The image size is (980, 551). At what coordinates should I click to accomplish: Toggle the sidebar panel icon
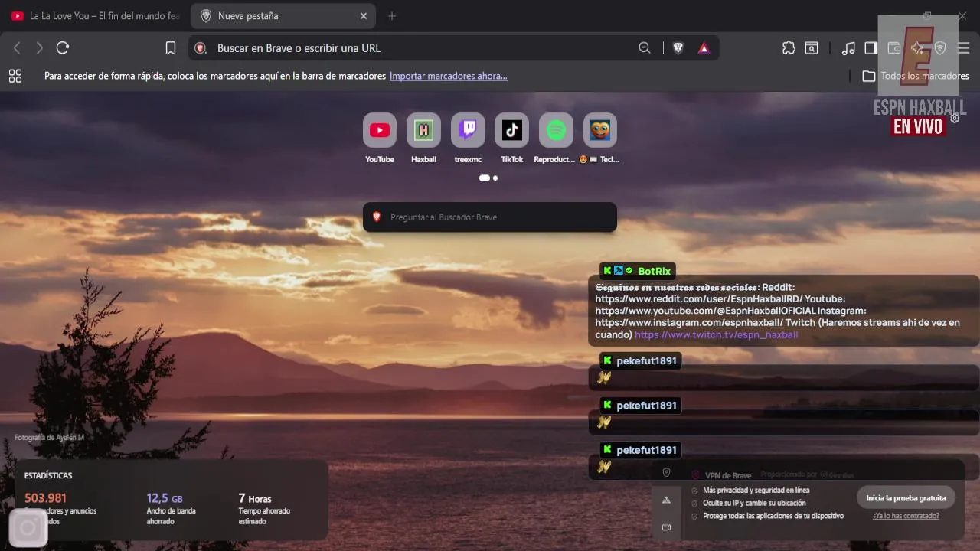[871, 48]
